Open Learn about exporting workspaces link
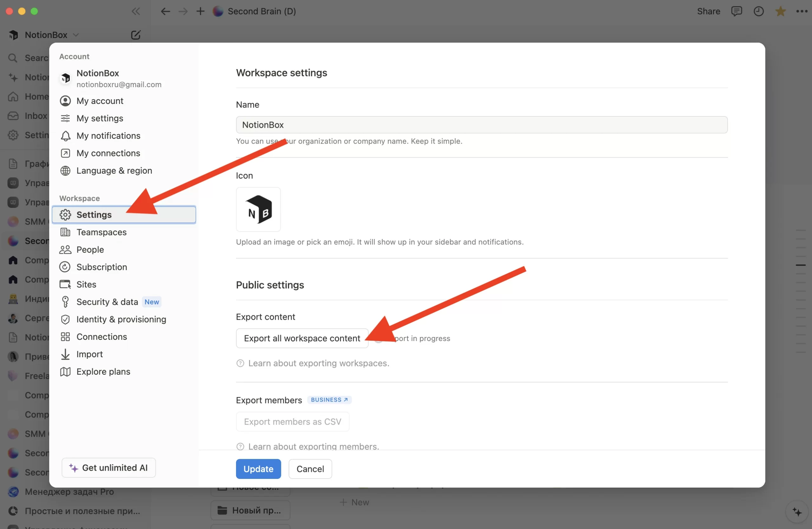This screenshot has width=812, height=529. (313, 363)
